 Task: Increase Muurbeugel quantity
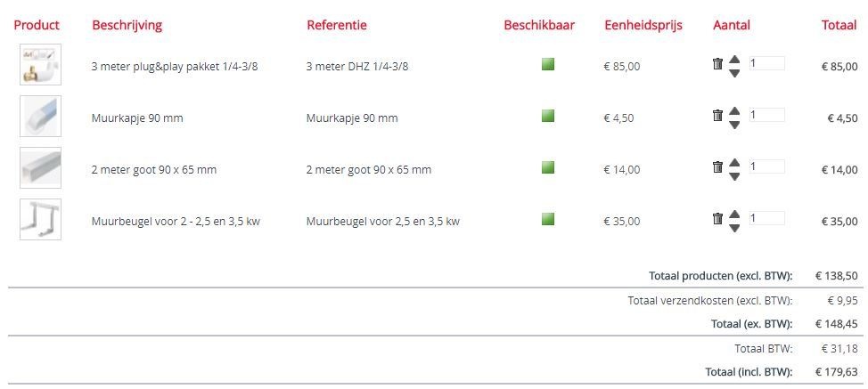coord(734,214)
